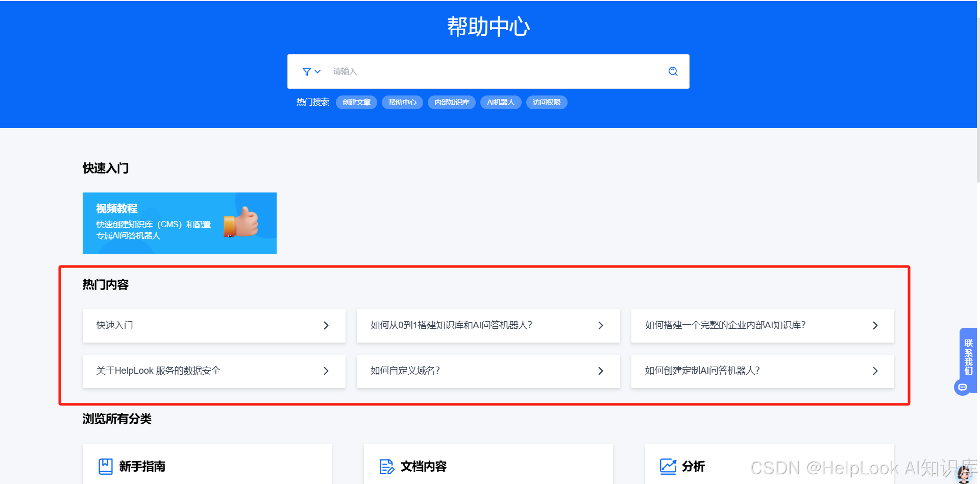Click chevron on 数据安全 card
Image resolution: width=980 pixels, height=484 pixels.
pyautogui.click(x=326, y=371)
